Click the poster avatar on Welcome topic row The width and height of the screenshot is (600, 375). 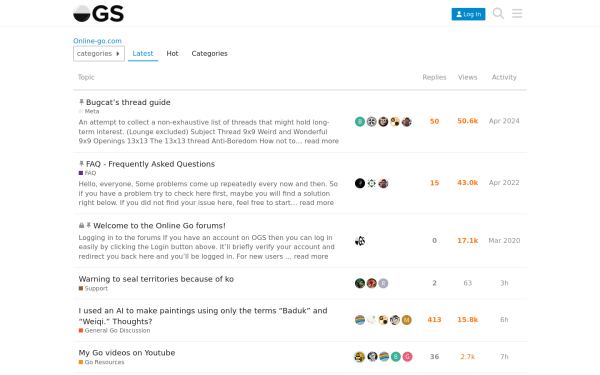tap(360, 241)
